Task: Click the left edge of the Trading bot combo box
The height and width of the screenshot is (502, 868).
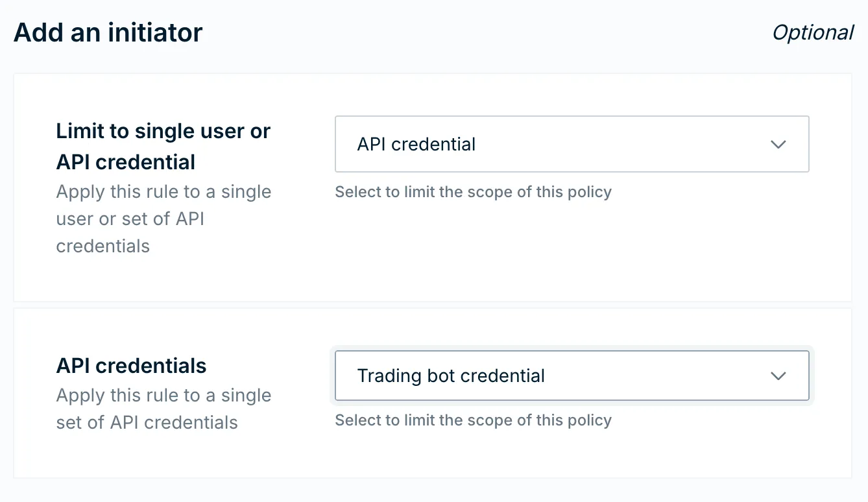Action: pos(341,376)
